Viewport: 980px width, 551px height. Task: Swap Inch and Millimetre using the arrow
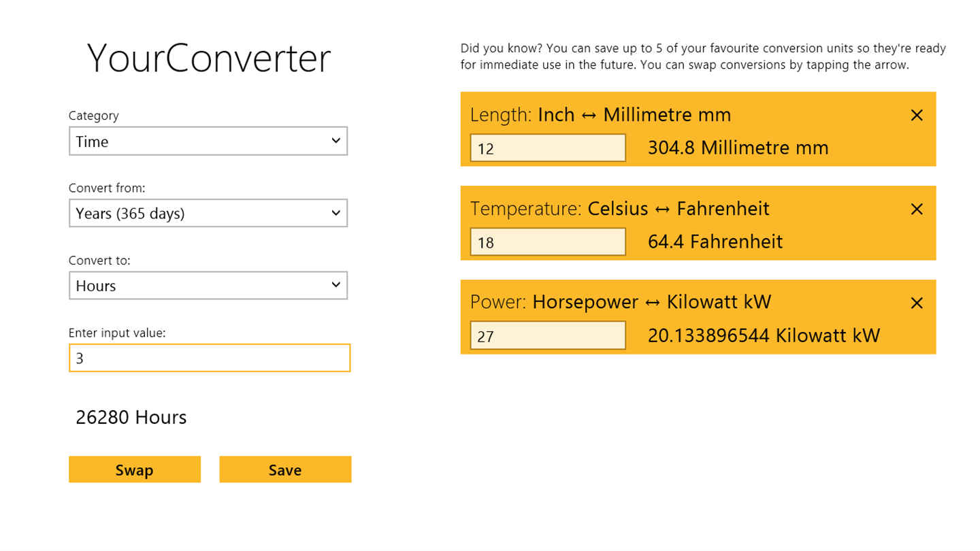589,116
